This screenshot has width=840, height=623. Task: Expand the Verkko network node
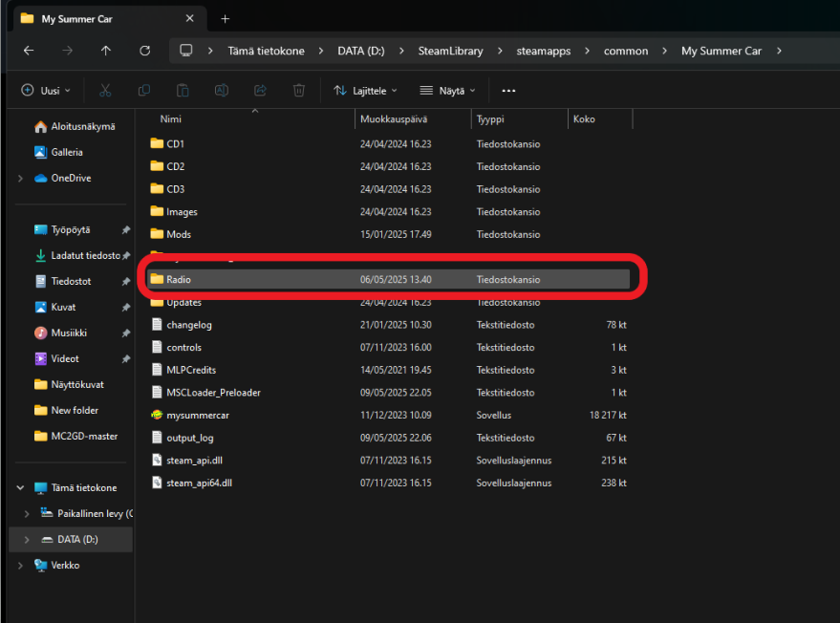20,565
